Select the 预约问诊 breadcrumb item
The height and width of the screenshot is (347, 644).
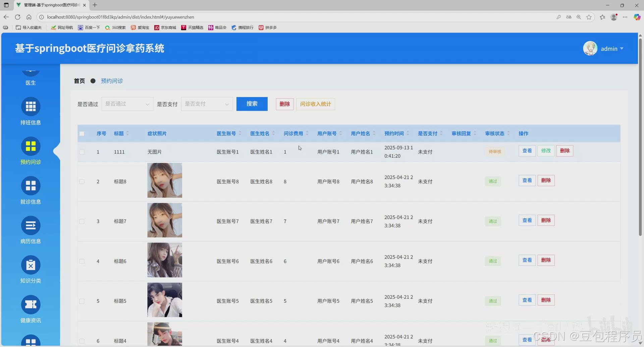[112, 81]
